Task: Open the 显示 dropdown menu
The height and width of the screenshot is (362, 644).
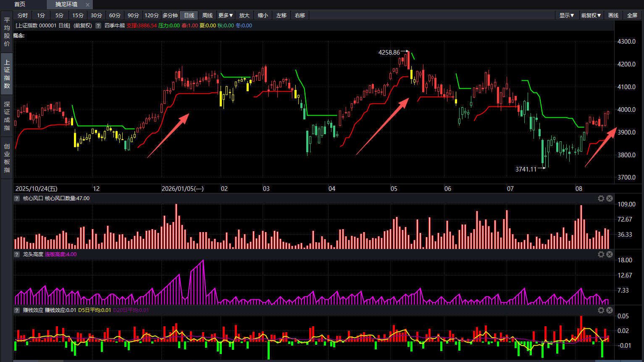Action: pos(567,15)
